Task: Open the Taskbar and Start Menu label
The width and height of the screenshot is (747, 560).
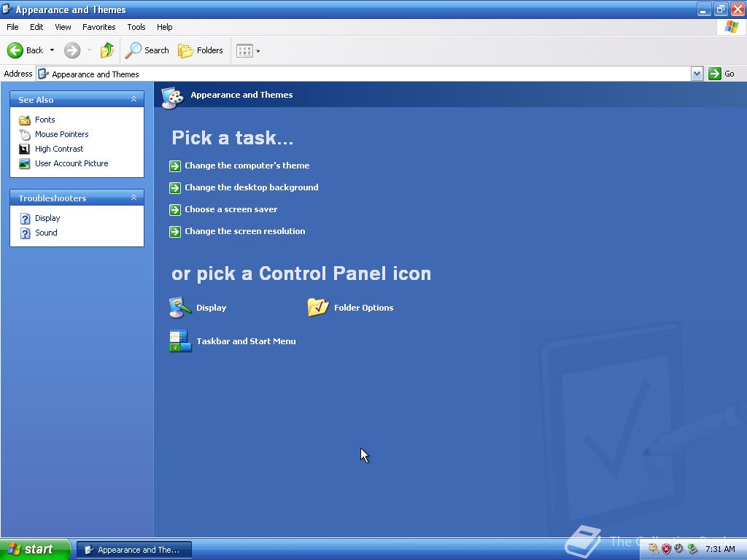Action: [246, 341]
